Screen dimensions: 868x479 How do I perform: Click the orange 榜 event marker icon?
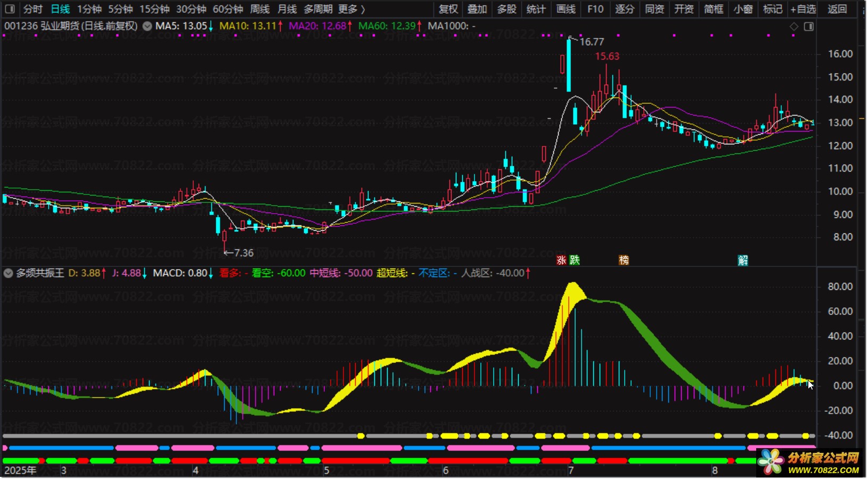pos(624,260)
